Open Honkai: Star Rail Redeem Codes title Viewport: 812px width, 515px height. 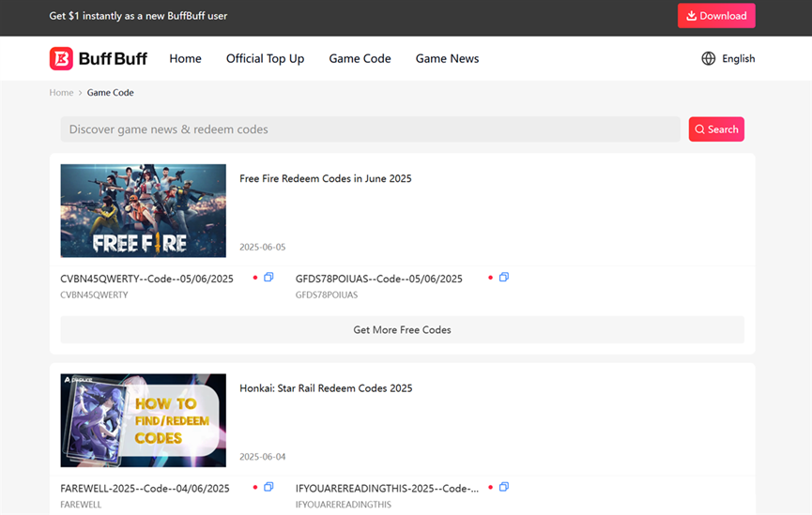tap(327, 388)
